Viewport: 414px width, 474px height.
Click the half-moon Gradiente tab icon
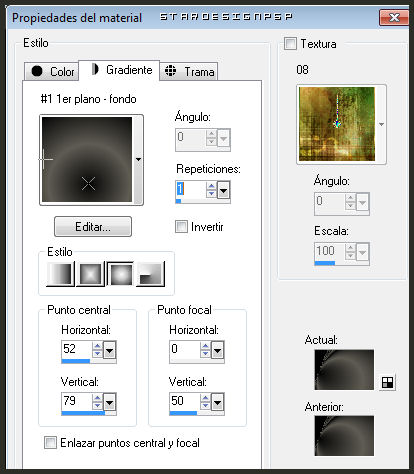pos(95,69)
